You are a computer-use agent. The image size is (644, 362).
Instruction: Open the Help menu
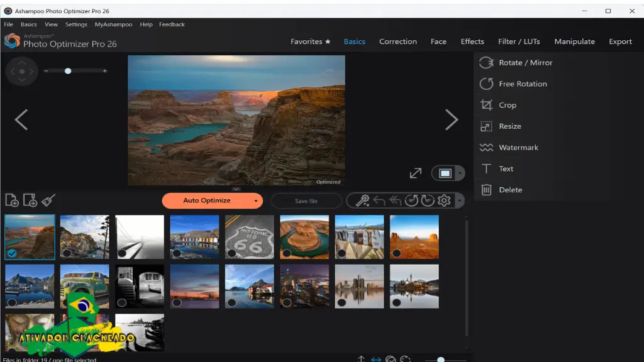146,25
